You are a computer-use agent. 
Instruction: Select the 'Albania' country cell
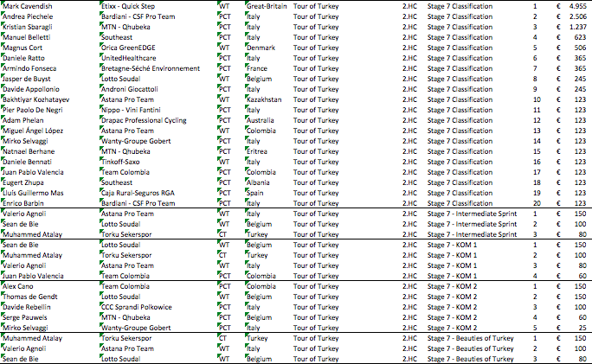click(258, 182)
